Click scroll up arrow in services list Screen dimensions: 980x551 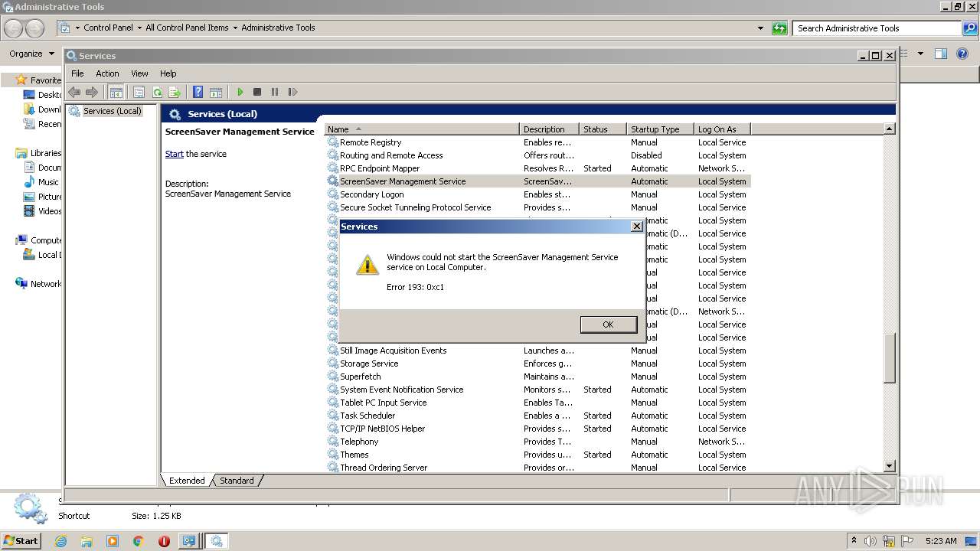coord(889,129)
